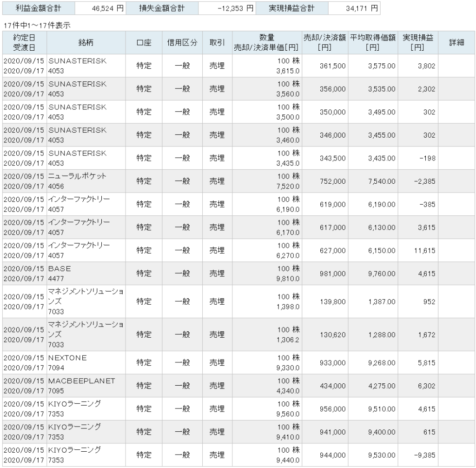476x468 pixels.
Task: Click the 銘柄 column header
Action: 86,42
